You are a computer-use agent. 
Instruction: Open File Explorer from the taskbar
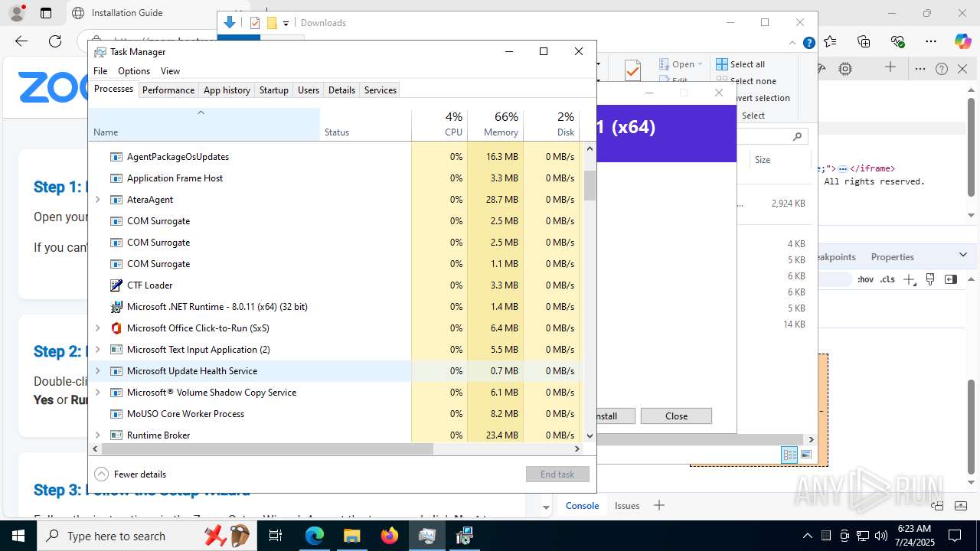352,536
